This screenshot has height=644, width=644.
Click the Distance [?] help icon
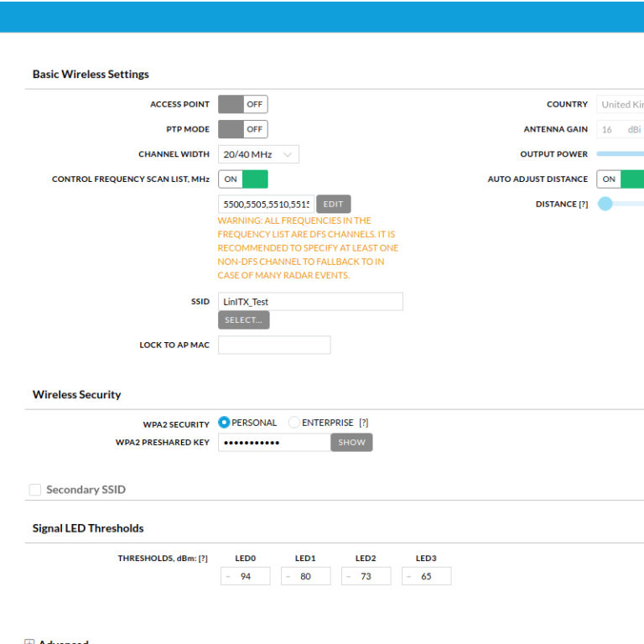[x=582, y=205]
